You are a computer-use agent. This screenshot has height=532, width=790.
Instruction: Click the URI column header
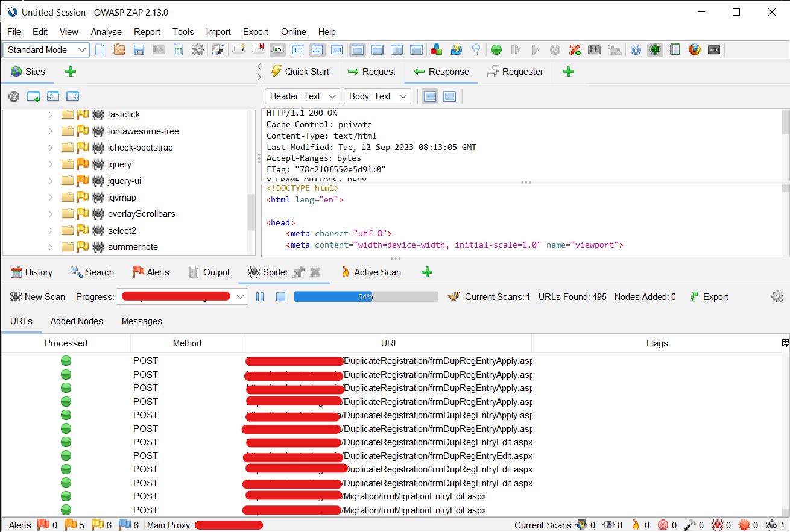click(x=388, y=343)
